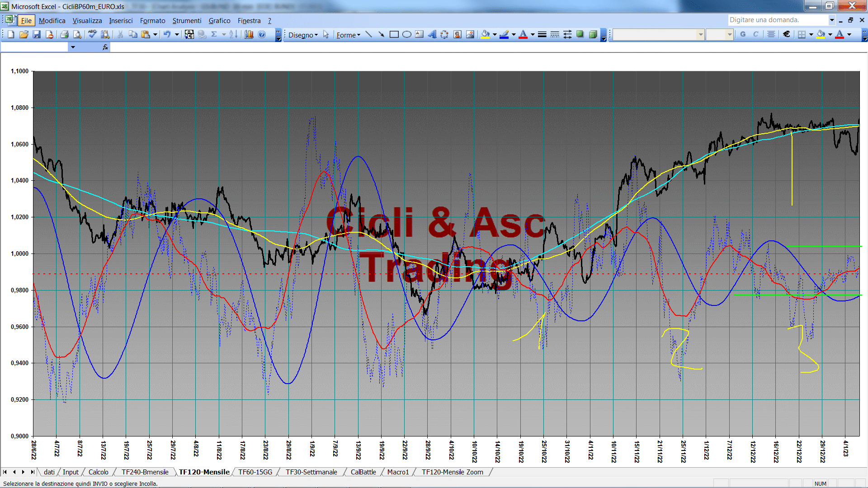Insert WordArt from the Drawing toolbar

point(432,34)
